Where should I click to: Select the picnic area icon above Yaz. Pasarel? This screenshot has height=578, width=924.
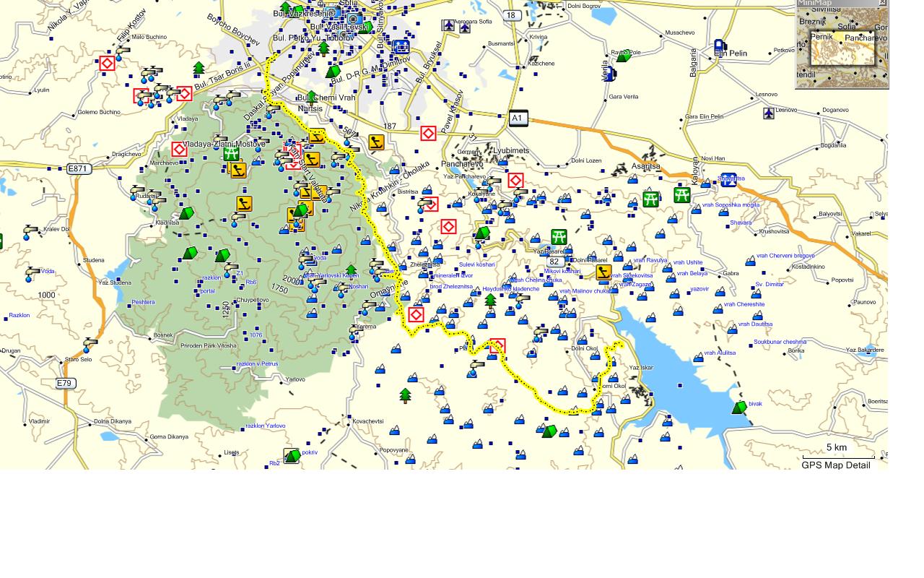[x=559, y=236]
